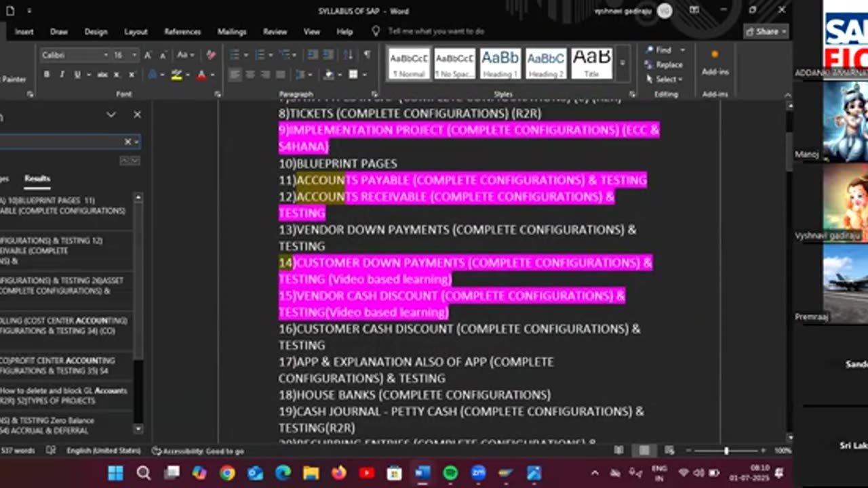Open shading color bucket
Screen dimensions: 868x488
click(330, 75)
